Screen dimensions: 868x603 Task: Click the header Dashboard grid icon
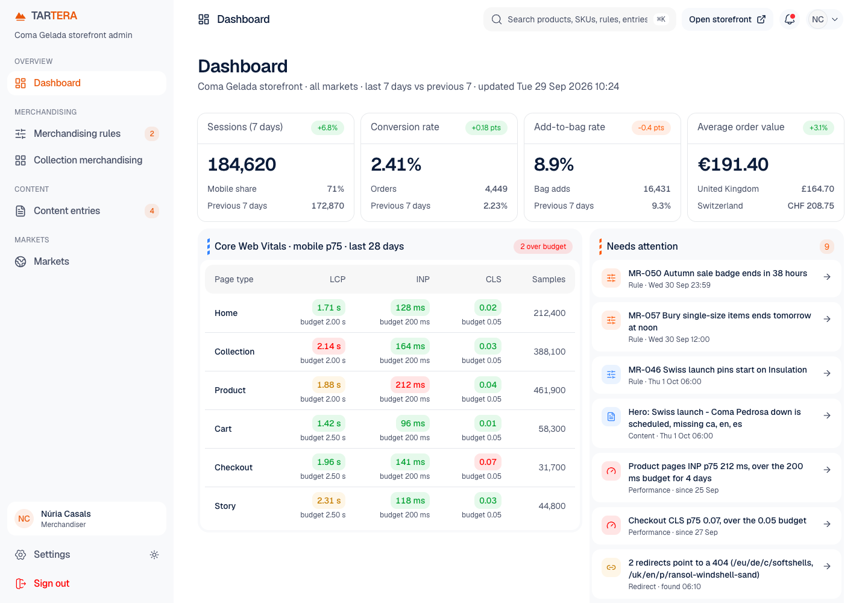pos(204,19)
